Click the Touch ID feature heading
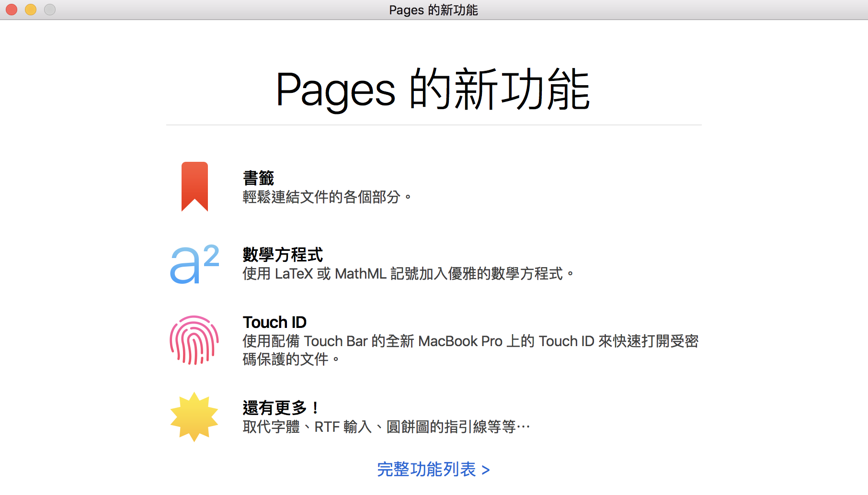Screen dimensions: 868x495 [274, 322]
